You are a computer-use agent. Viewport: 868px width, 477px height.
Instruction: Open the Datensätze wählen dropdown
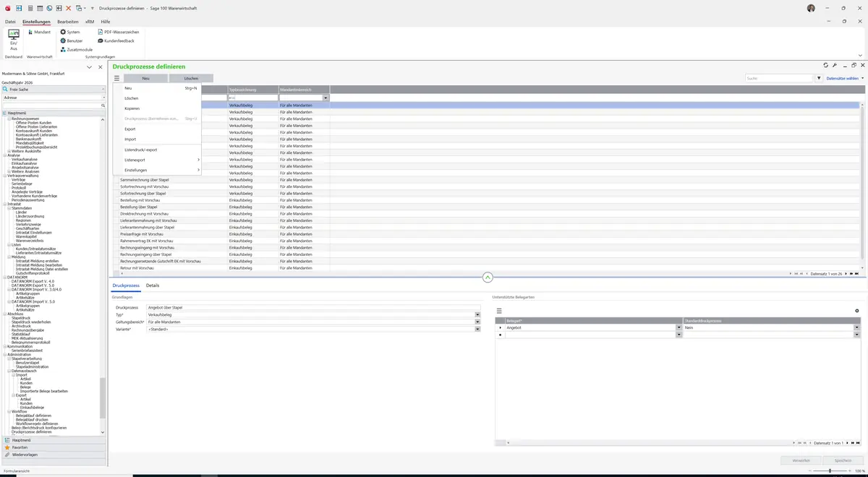(845, 78)
